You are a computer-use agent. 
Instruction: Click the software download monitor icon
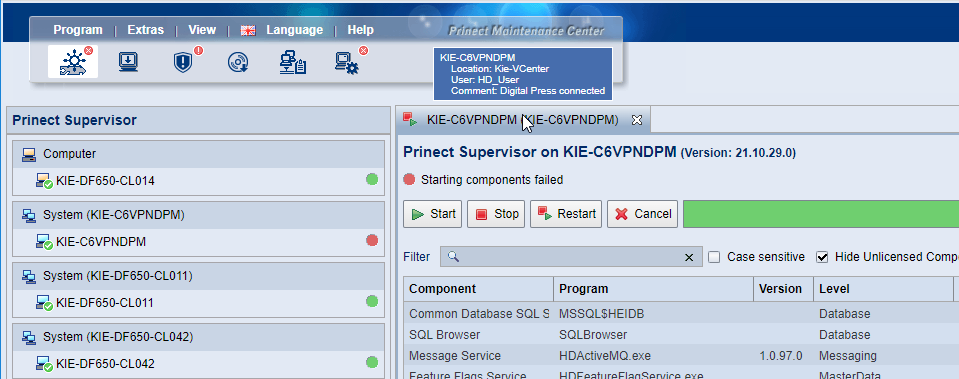128,62
